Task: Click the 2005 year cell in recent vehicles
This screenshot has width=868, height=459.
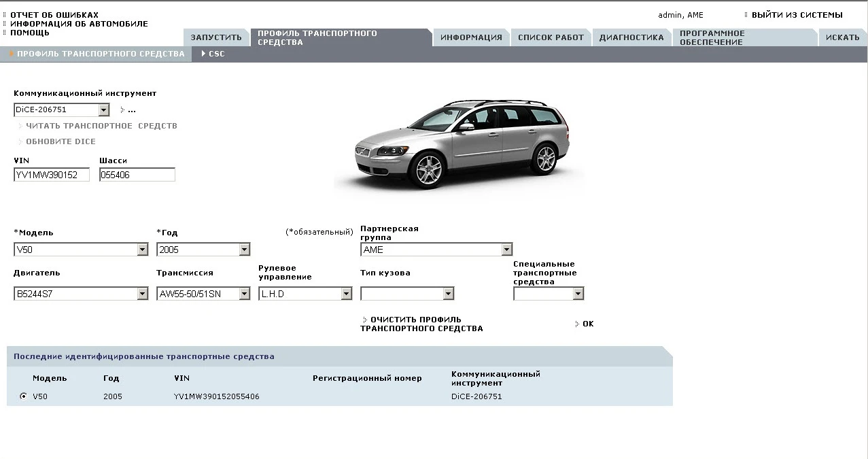Action: point(113,396)
